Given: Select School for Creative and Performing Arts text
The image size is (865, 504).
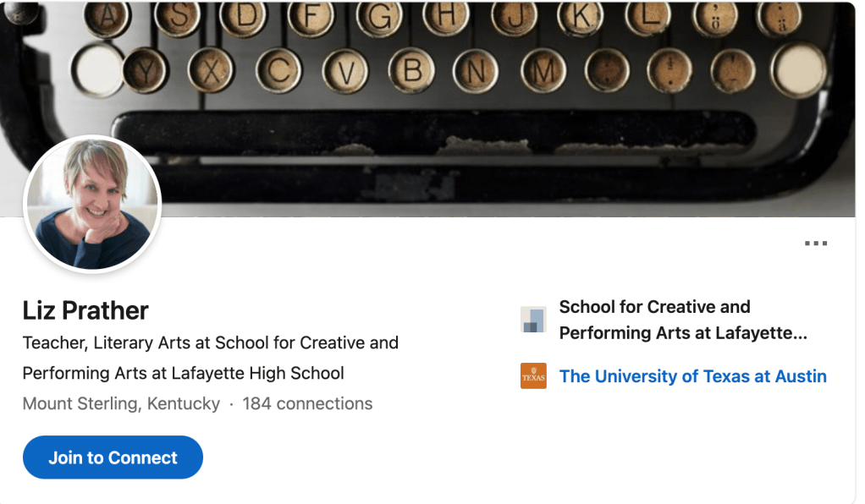Looking at the screenshot, I should (682, 320).
